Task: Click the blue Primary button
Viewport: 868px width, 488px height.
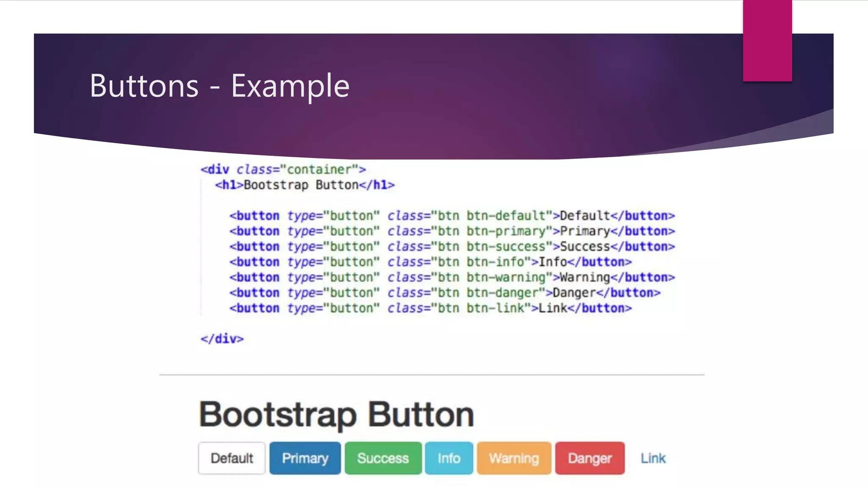Action: pyautogui.click(x=305, y=458)
